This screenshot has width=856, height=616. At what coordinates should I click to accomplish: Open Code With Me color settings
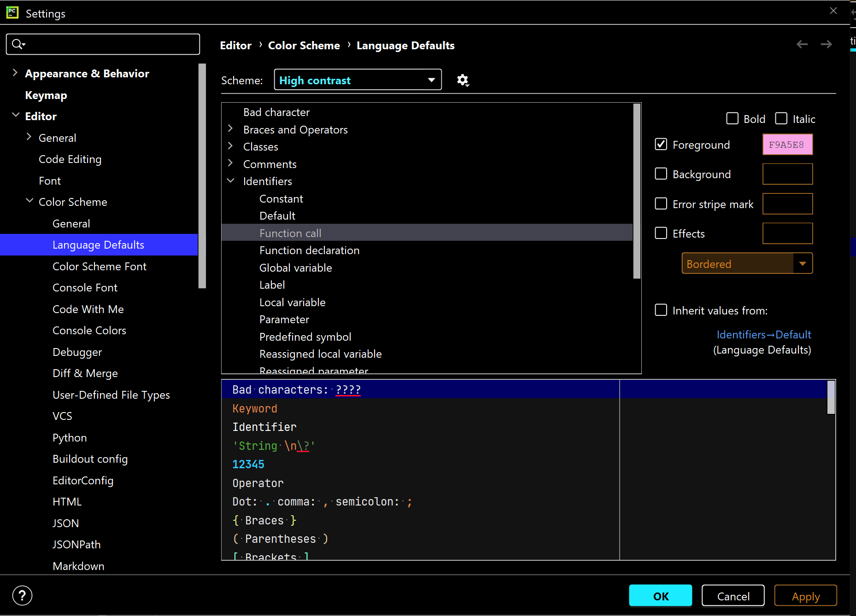88,309
